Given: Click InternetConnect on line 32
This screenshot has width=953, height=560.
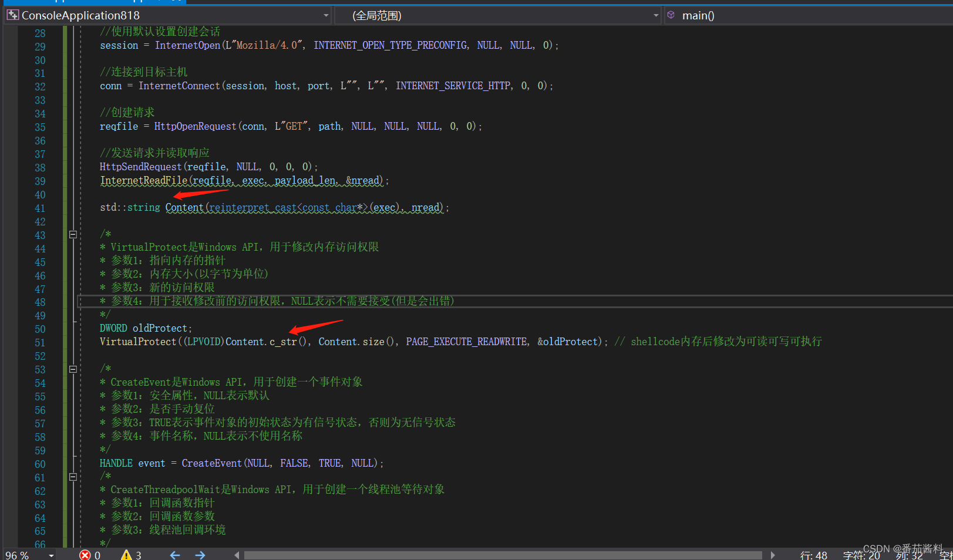Looking at the screenshot, I should pos(179,86).
